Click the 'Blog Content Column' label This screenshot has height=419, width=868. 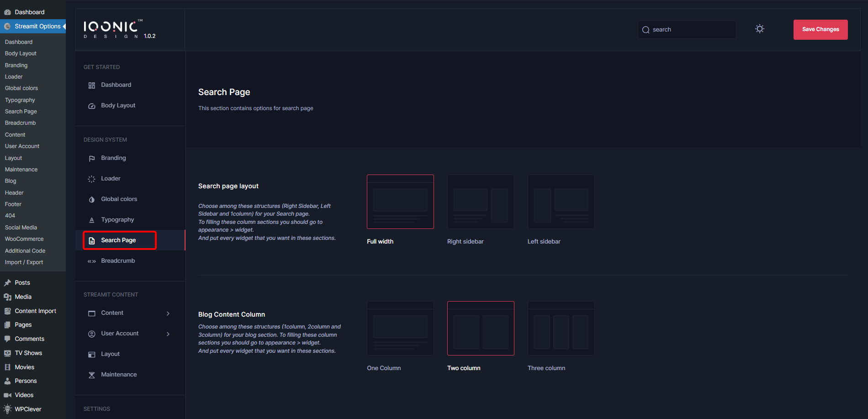(x=232, y=314)
